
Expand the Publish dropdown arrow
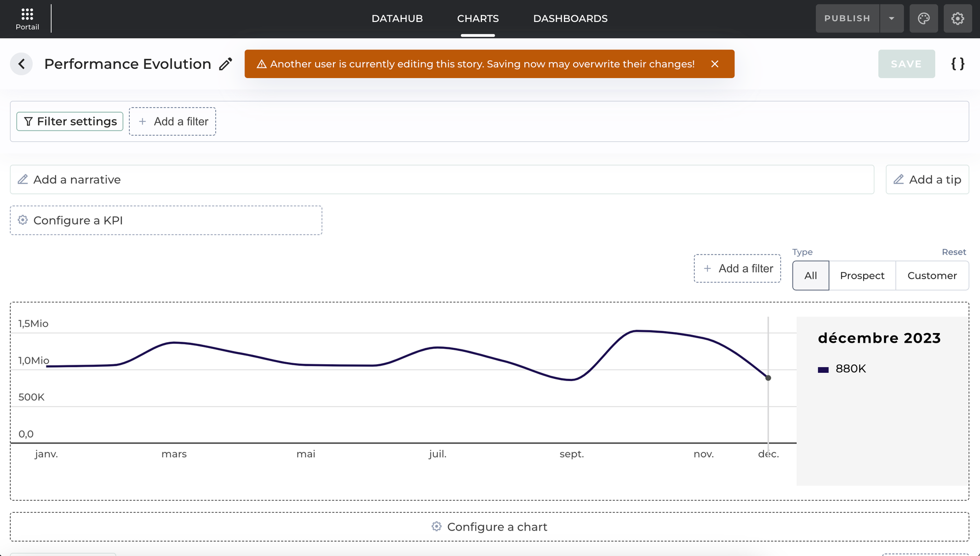click(891, 19)
